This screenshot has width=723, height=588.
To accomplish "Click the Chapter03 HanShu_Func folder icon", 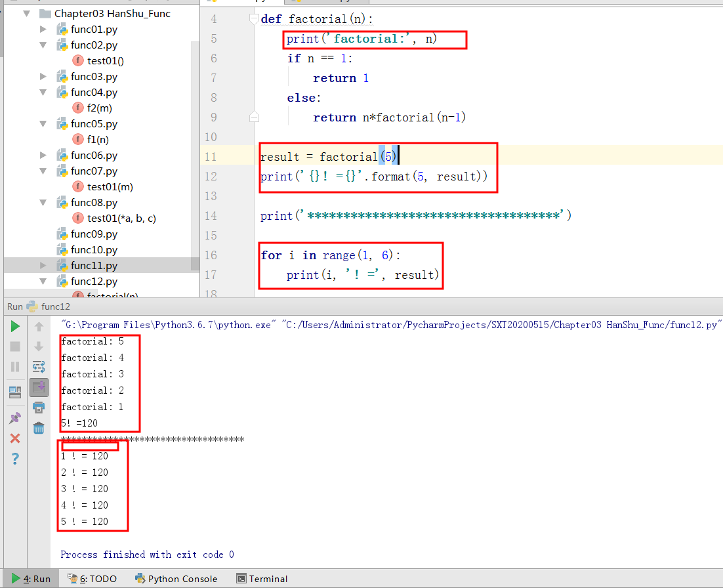I will pos(45,14).
